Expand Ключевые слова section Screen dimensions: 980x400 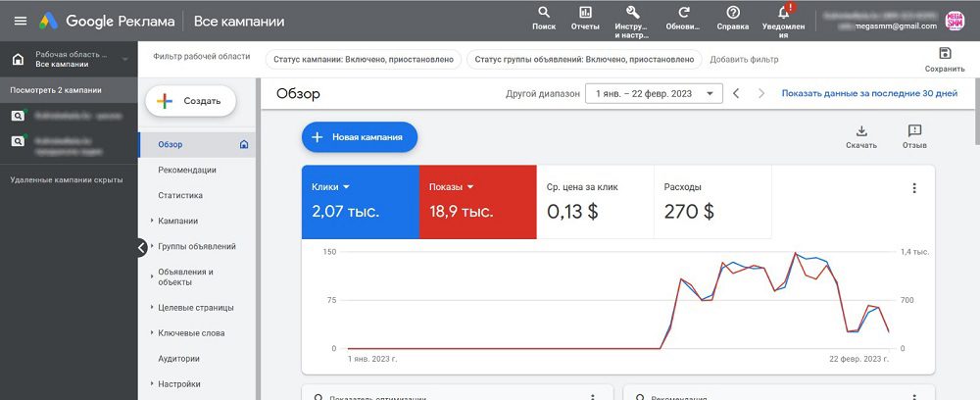(x=152, y=333)
